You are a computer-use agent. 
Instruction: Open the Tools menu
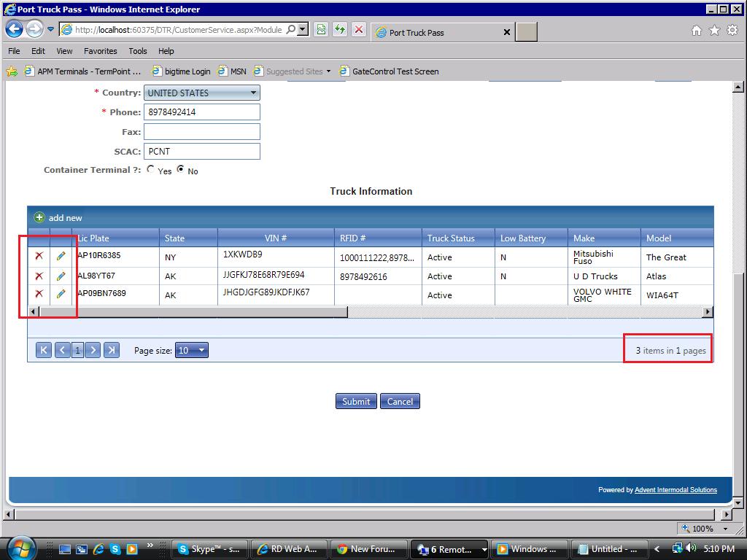pyautogui.click(x=138, y=51)
